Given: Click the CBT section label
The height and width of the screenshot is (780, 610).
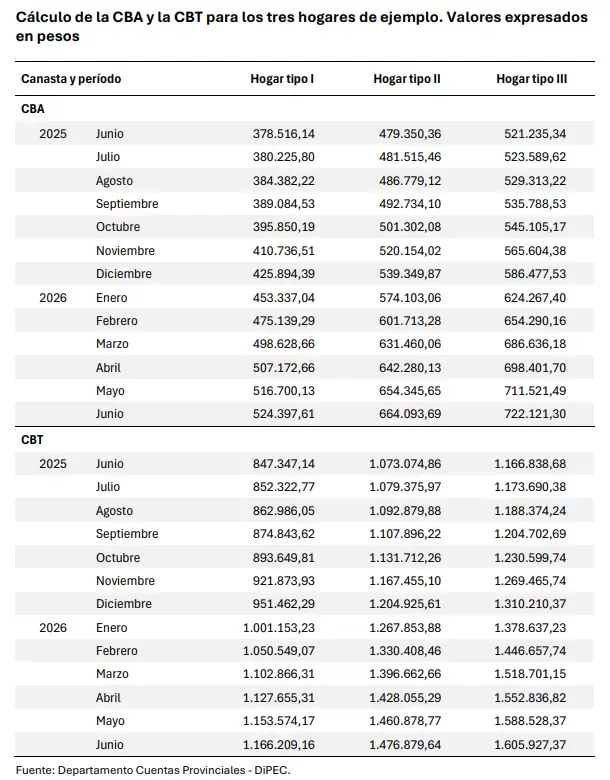Looking at the screenshot, I should coord(32,440).
